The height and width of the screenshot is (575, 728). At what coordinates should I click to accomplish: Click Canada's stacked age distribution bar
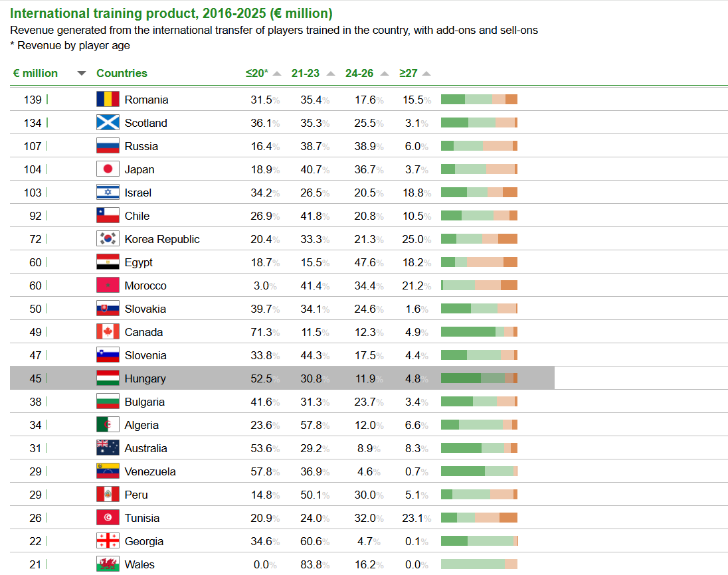[479, 332]
